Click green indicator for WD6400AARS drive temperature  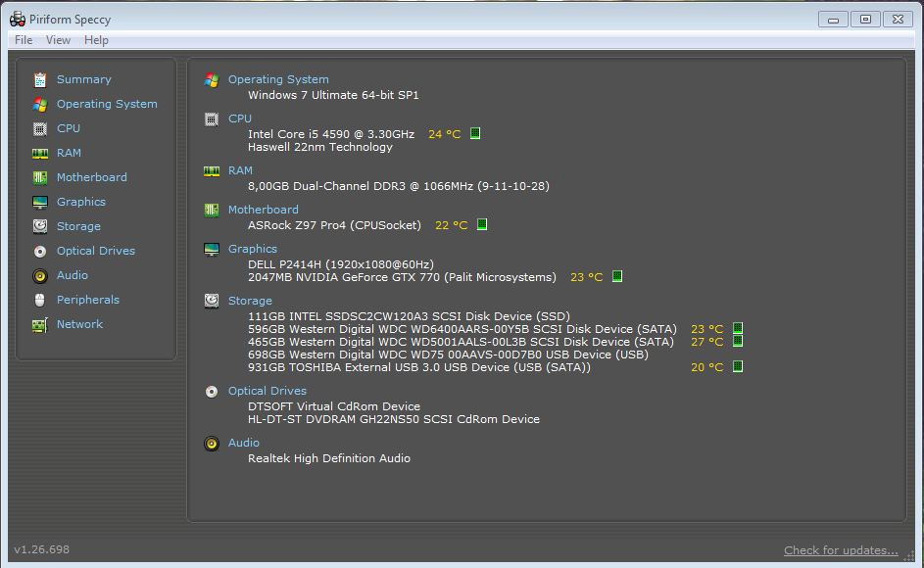[x=737, y=328]
